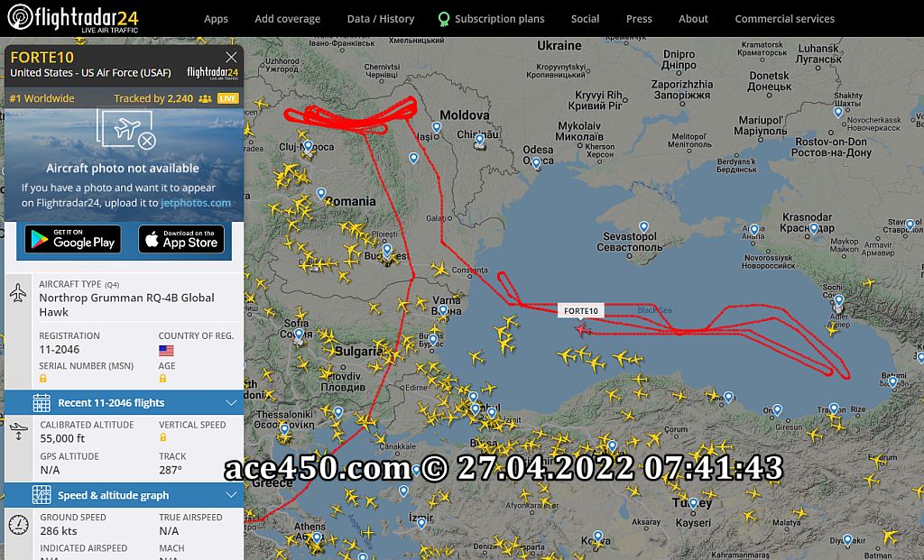Open the Apps menu

216,19
